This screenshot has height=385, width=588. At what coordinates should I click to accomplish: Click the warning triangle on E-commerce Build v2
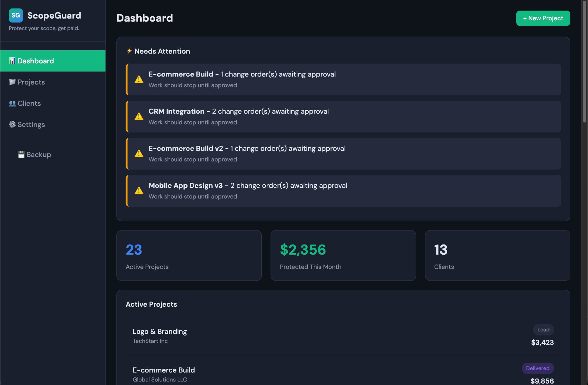pyautogui.click(x=138, y=154)
